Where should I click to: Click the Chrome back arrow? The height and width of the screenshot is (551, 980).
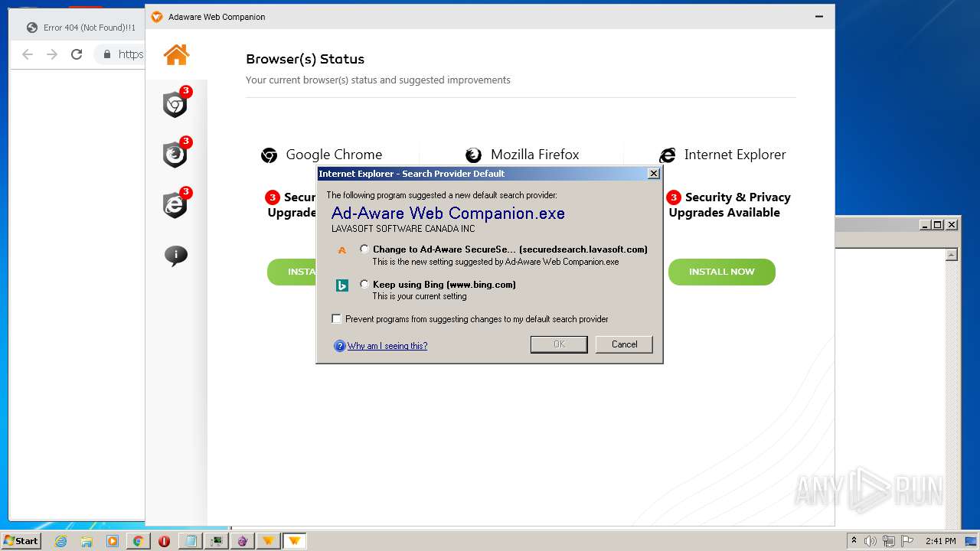click(28, 54)
